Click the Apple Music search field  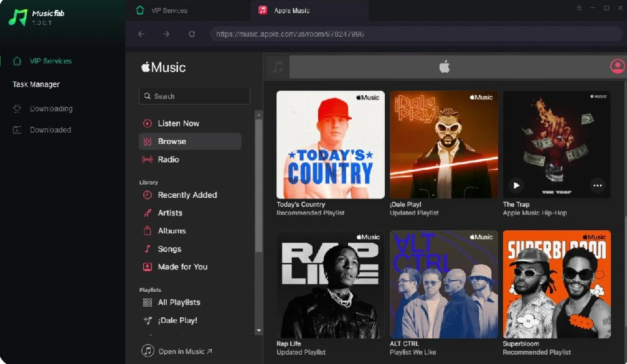click(x=194, y=96)
